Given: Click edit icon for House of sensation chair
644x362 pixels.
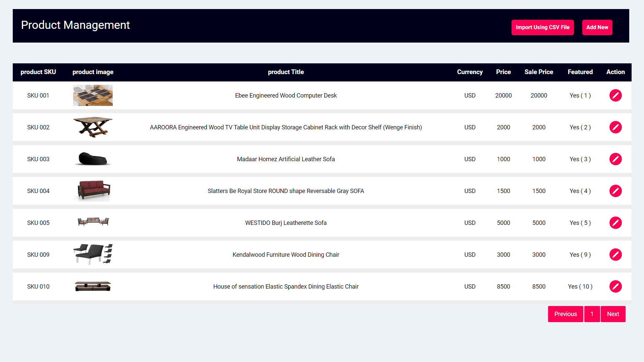Looking at the screenshot, I should tap(616, 287).
